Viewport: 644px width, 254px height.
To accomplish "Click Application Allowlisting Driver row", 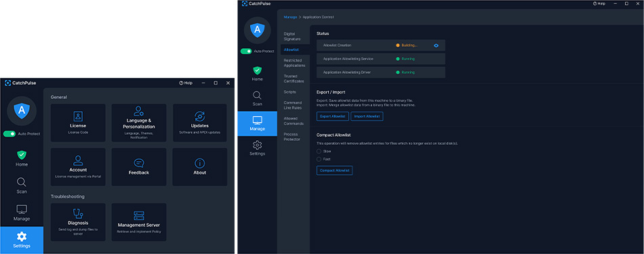I will pyautogui.click(x=381, y=72).
